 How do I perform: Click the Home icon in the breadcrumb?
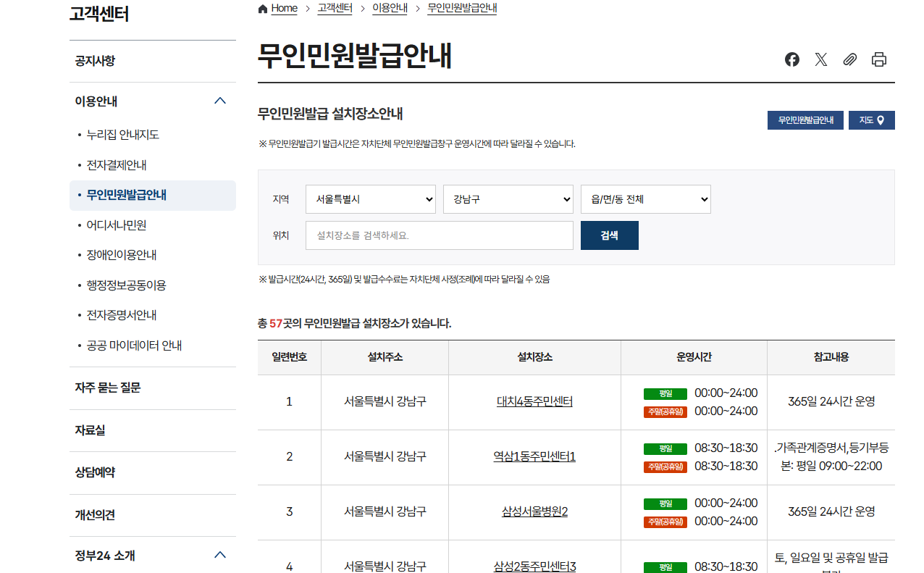tap(261, 7)
